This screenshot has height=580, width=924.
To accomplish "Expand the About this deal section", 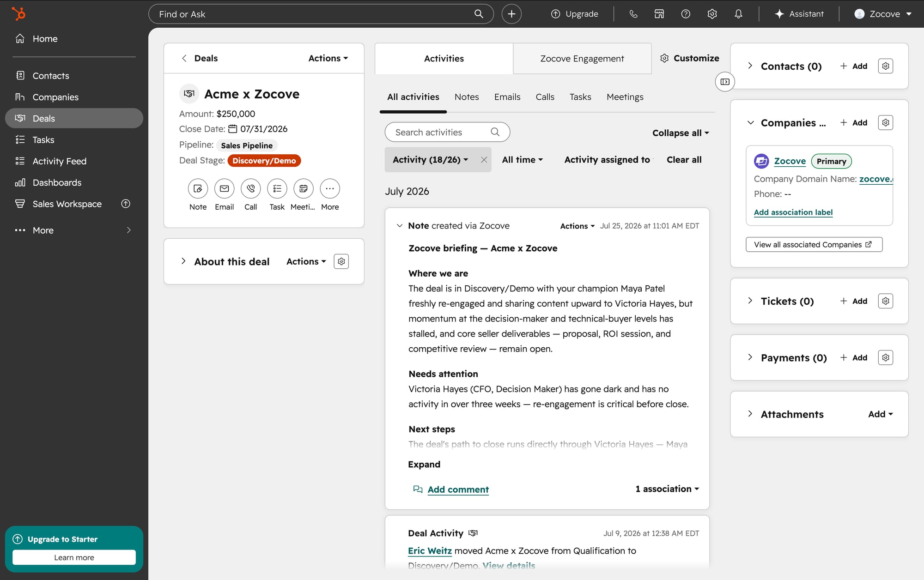I will click(x=183, y=261).
